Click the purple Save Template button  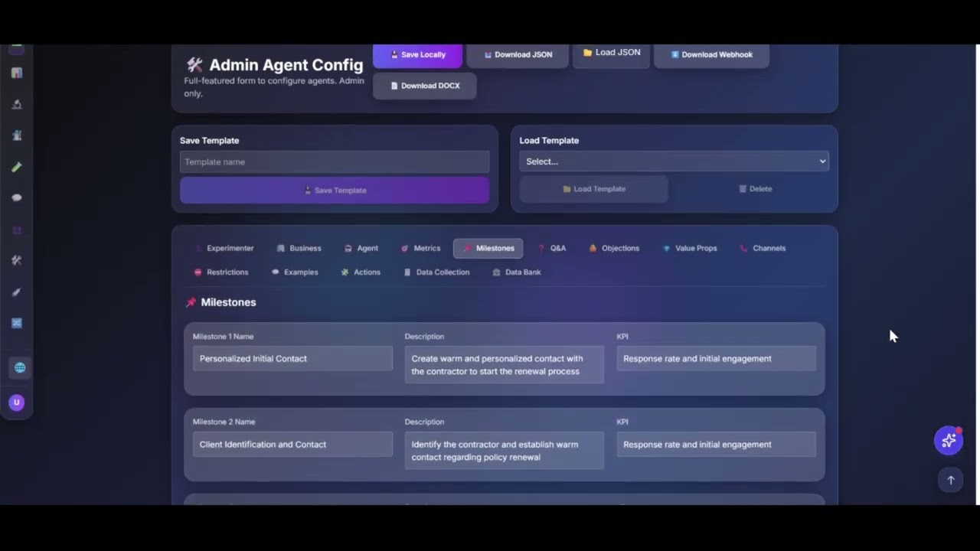(x=335, y=191)
